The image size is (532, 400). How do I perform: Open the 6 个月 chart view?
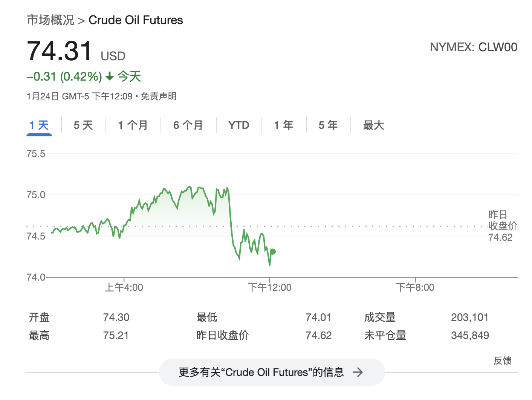(188, 125)
